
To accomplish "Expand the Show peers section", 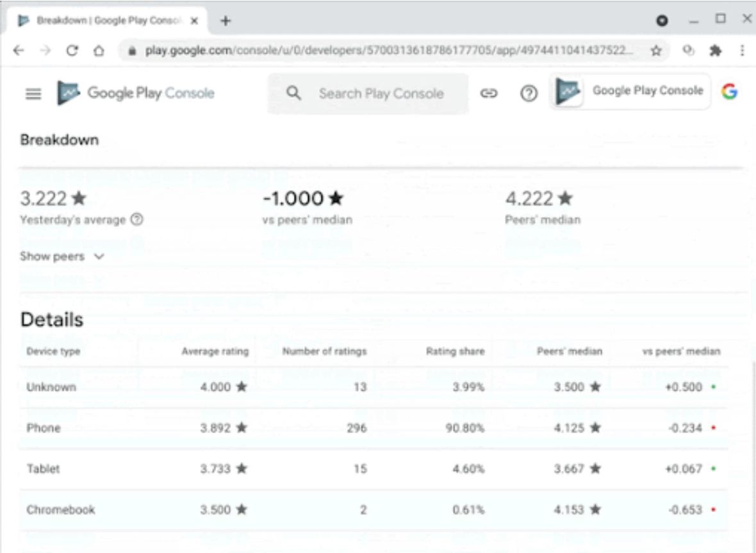I will pos(62,256).
